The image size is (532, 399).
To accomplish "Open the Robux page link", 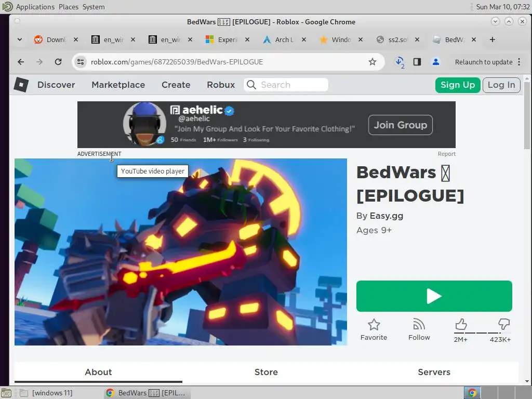I will point(221,85).
